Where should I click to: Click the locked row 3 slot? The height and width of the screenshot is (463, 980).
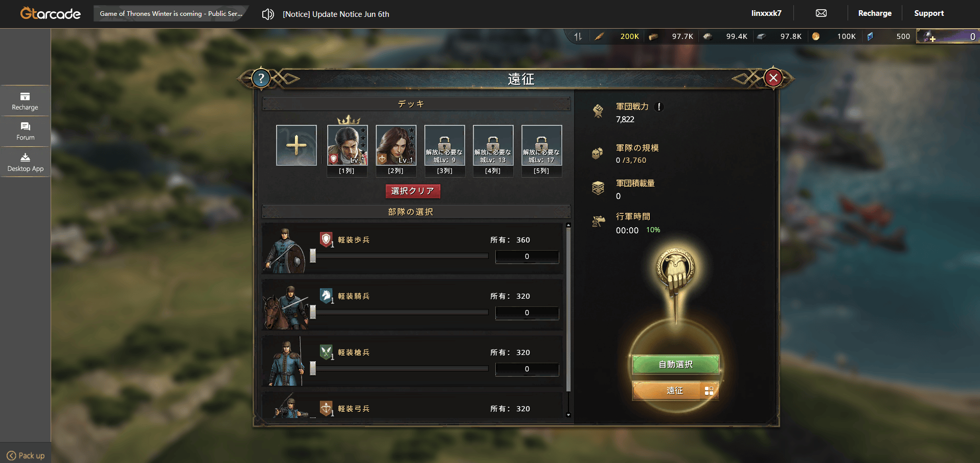445,145
